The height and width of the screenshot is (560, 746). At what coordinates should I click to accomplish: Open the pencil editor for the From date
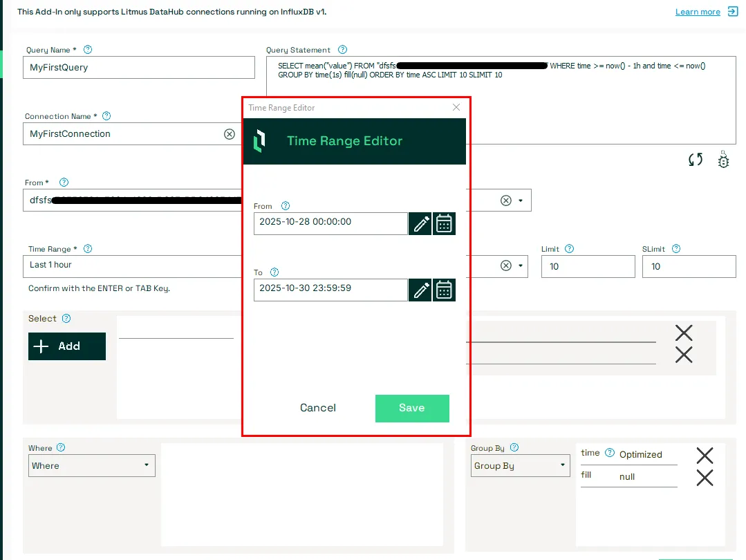pos(420,223)
